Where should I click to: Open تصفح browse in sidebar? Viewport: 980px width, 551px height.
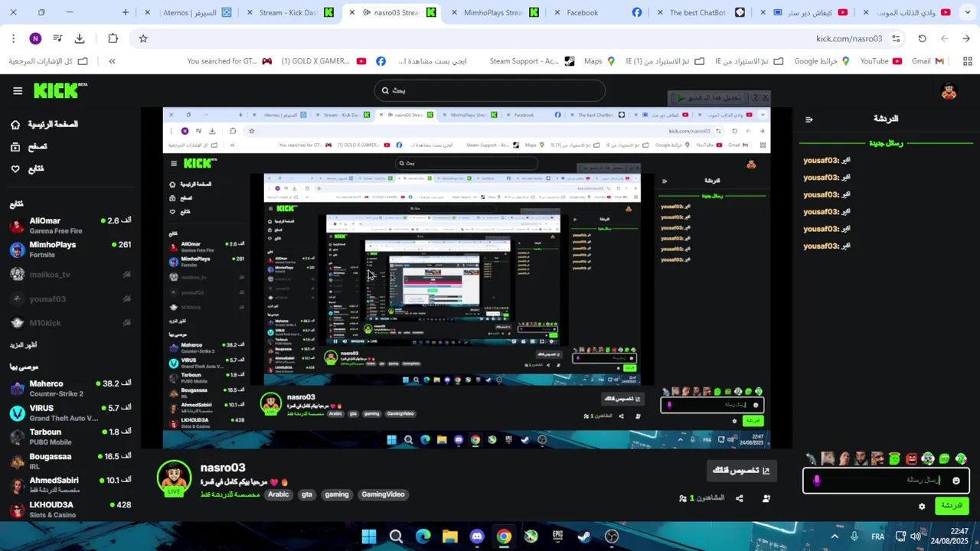point(28,146)
